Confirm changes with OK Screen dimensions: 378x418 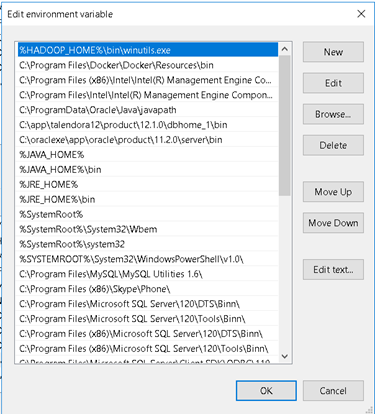[266, 391]
